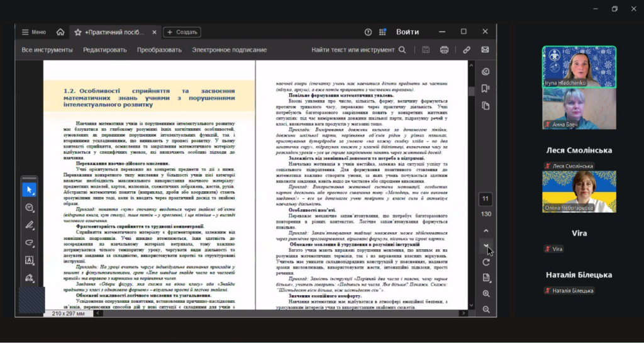Send the file by email icon
The height and width of the screenshot is (343, 644).
[485, 50]
